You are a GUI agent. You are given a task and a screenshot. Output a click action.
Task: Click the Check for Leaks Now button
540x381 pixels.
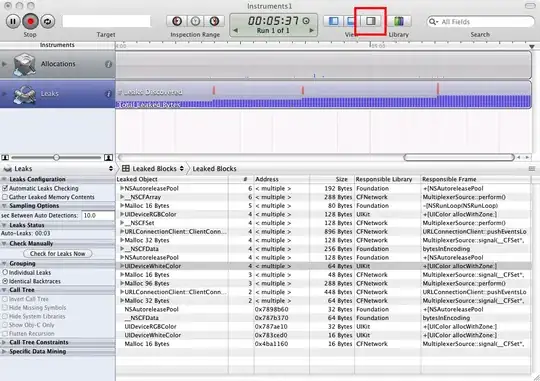click(58, 254)
